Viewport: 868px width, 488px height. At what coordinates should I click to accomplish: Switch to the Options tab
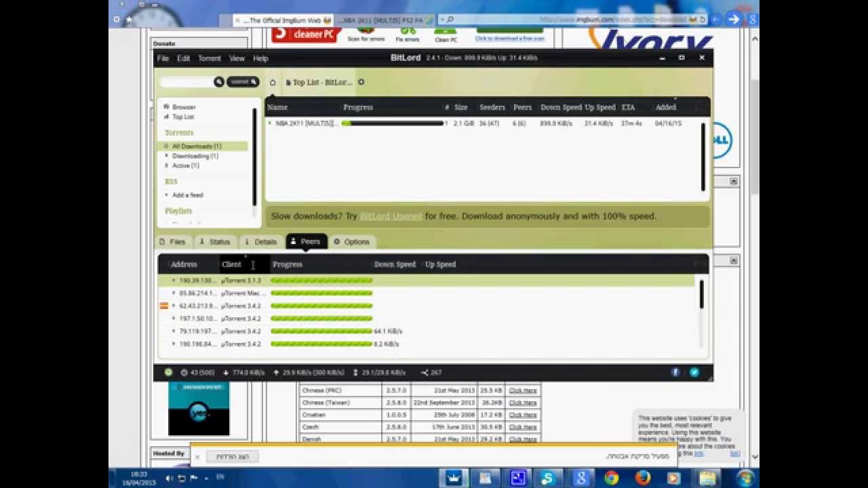click(351, 242)
